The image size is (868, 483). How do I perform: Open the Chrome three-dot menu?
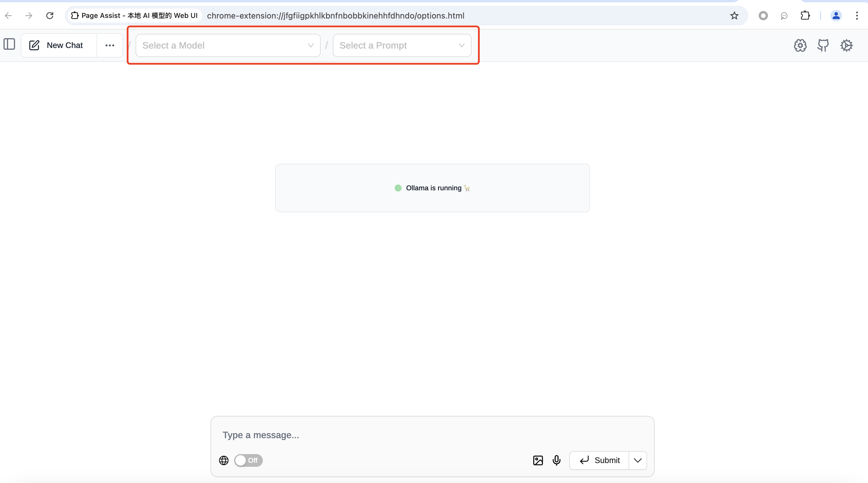[x=856, y=16]
